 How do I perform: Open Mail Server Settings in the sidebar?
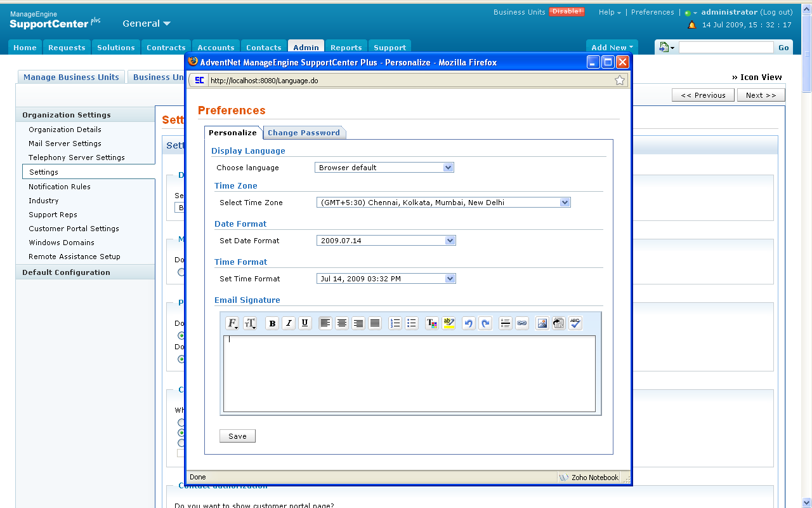[x=65, y=144]
